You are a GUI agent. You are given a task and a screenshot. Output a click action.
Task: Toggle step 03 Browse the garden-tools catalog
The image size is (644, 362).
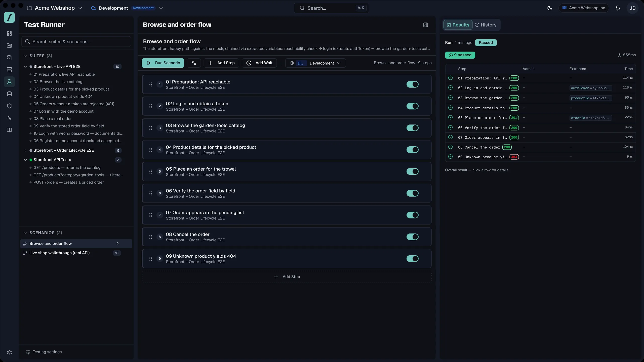tap(413, 128)
